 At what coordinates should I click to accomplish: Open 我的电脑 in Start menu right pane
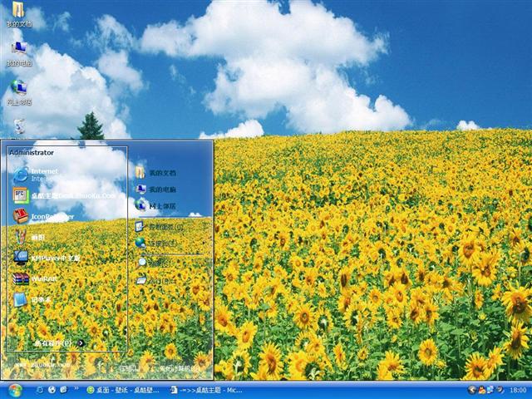click(x=155, y=190)
